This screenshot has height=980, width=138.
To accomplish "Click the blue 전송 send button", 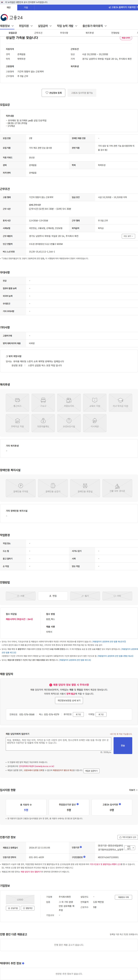I will (x=123, y=746).
